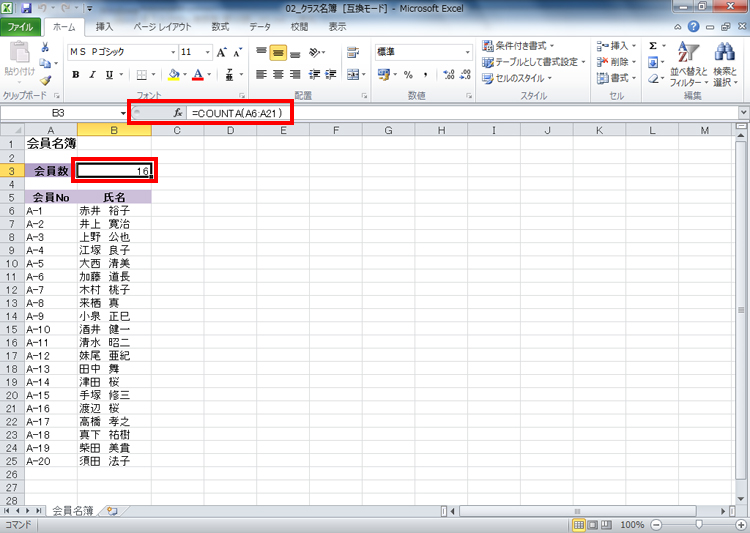
Task: Open the Name Box dropdown arrow
Action: point(123,113)
